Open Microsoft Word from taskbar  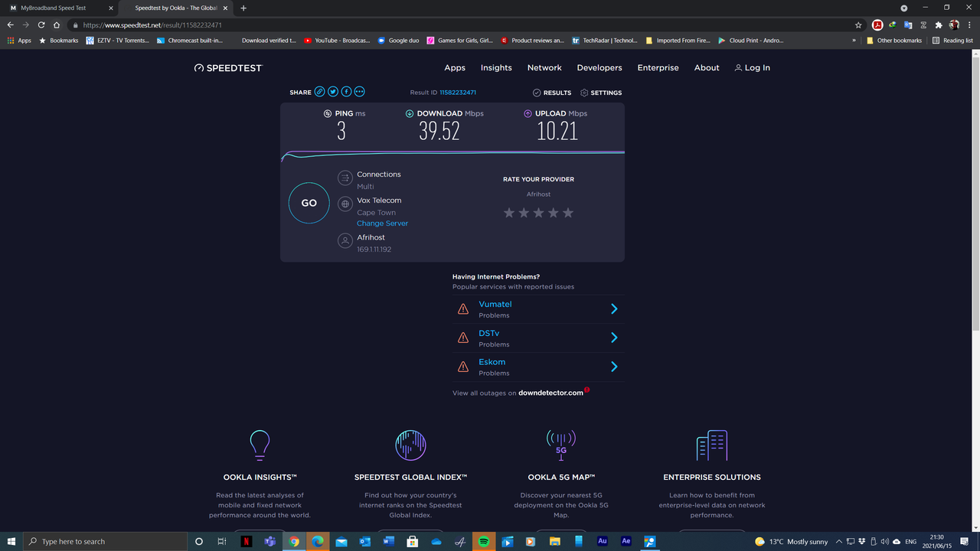click(x=388, y=541)
